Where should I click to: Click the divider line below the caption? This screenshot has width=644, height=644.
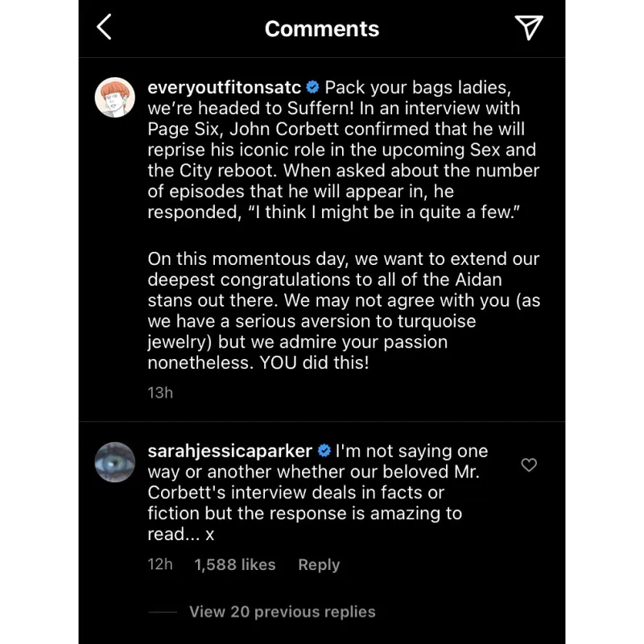(322, 421)
